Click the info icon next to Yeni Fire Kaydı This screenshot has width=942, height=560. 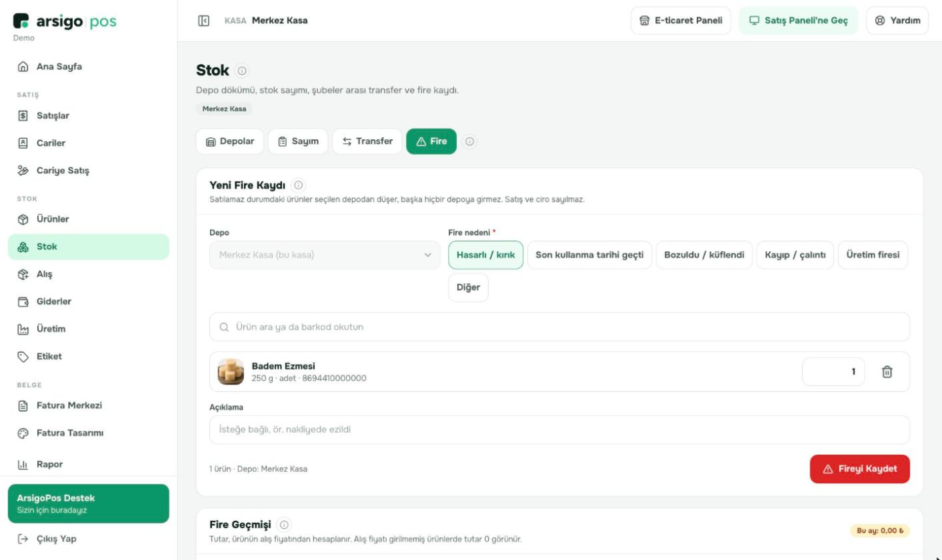(x=299, y=185)
